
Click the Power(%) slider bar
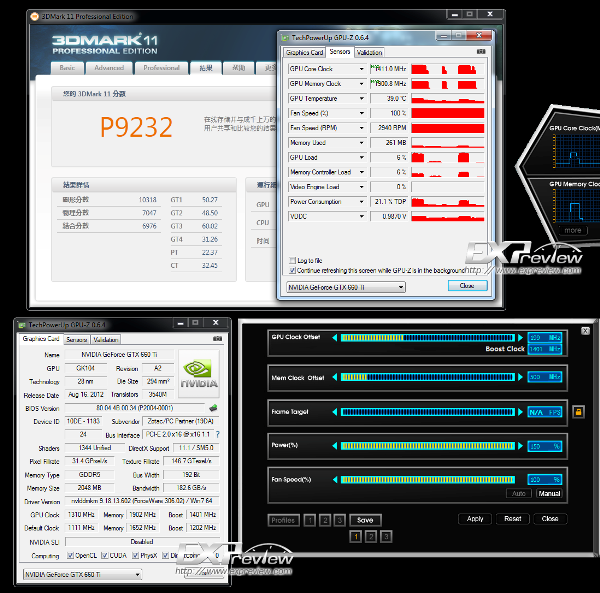pyautogui.click(x=427, y=446)
